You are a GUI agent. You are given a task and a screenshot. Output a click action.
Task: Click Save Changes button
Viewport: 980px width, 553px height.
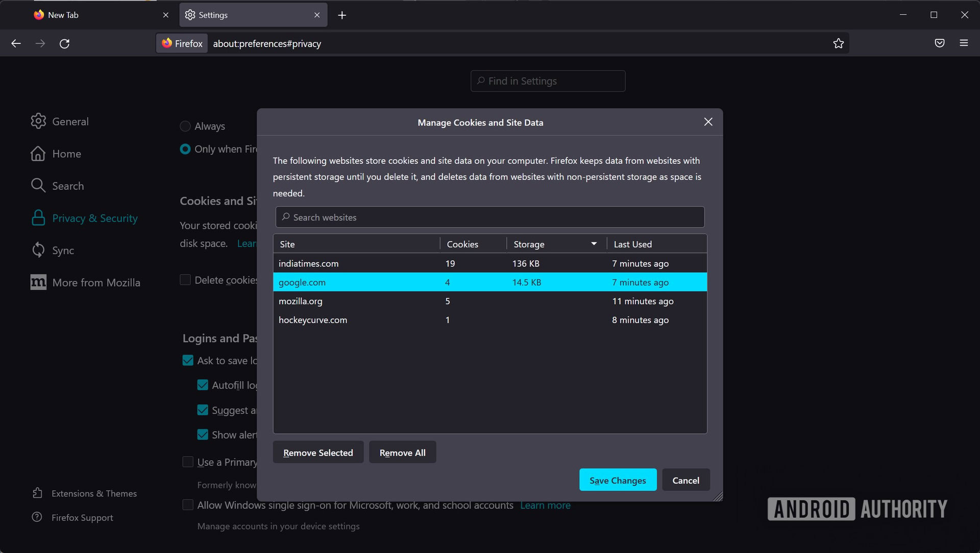pyautogui.click(x=618, y=480)
